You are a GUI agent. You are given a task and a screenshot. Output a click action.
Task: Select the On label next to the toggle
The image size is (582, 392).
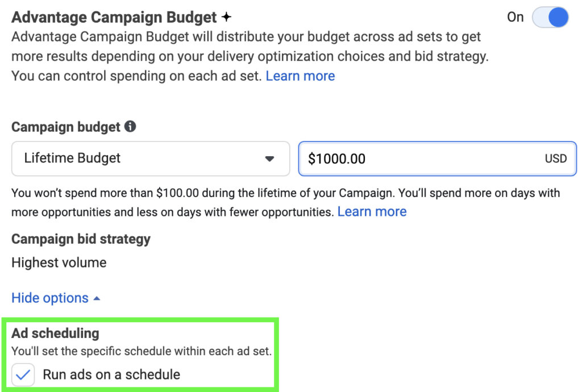coord(515,17)
